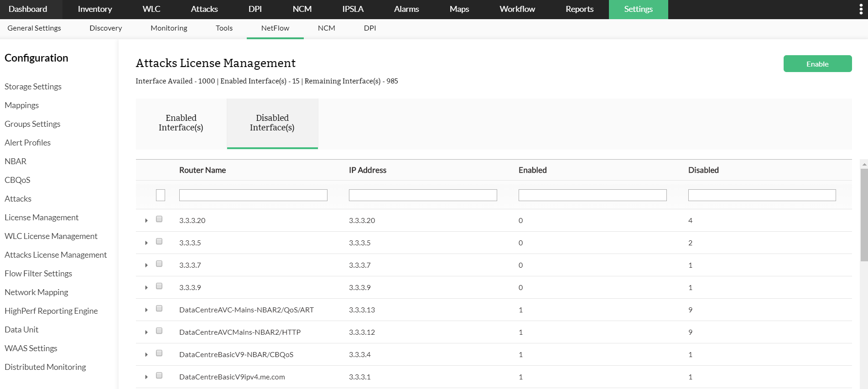Check the box for router 3.3.3.7

159,264
